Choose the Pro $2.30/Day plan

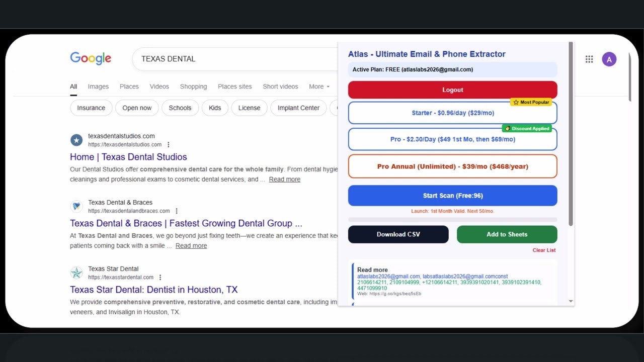tap(452, 139)
